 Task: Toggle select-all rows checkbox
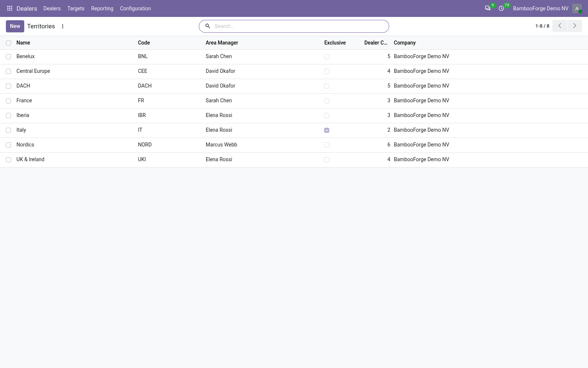(8, 43)
